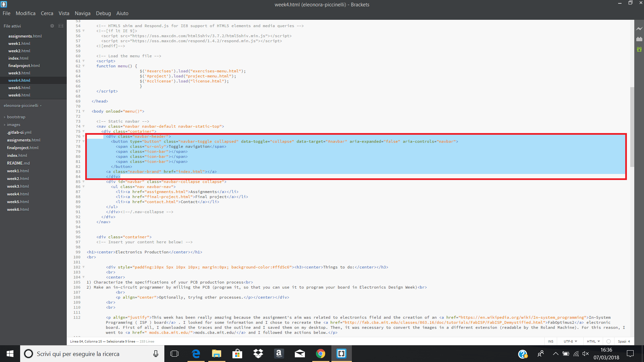Click the linting status circle indicator
This screenshot has height=362, width=644.
(x=608, y=341)
